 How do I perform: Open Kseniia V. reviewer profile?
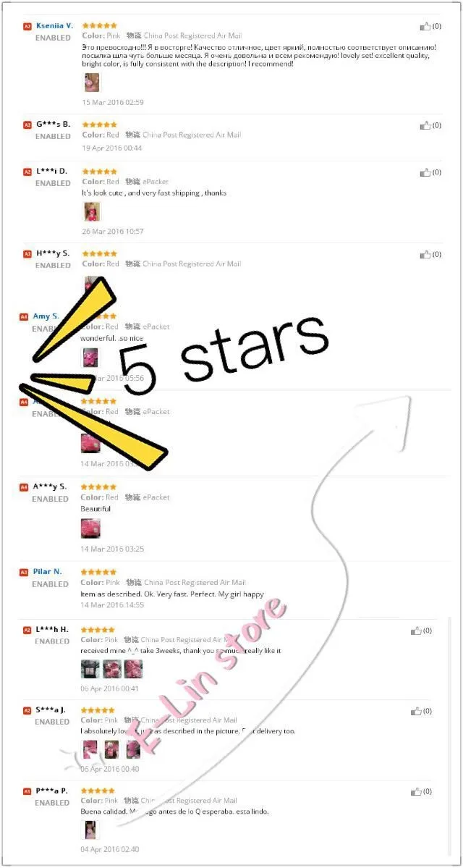click(54, 25)
